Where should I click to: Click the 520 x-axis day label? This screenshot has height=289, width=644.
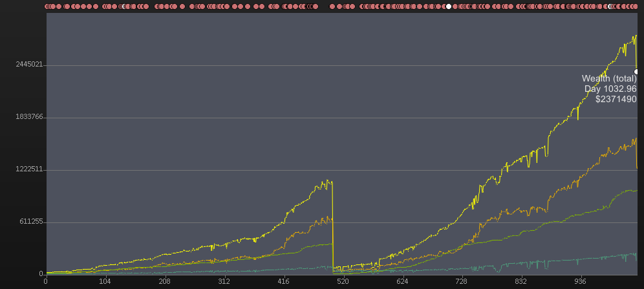pyautogui.click(x=343, y=281)
